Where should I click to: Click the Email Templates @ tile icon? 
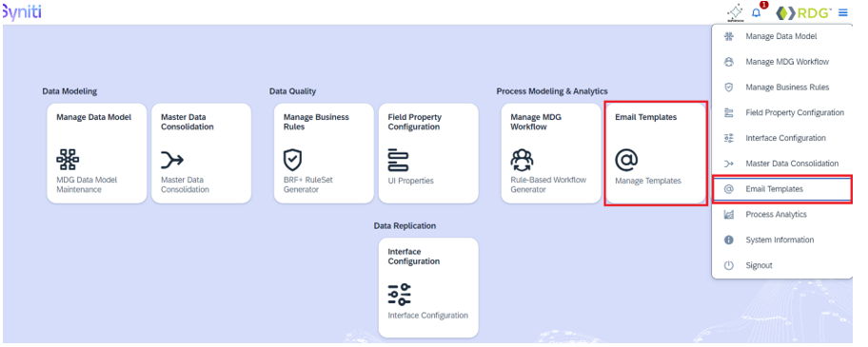(626, 161)
